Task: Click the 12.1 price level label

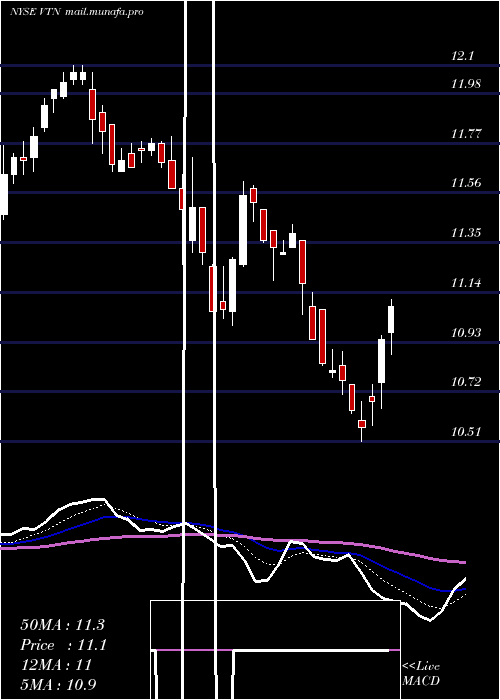Action: (x=462, y=56)
